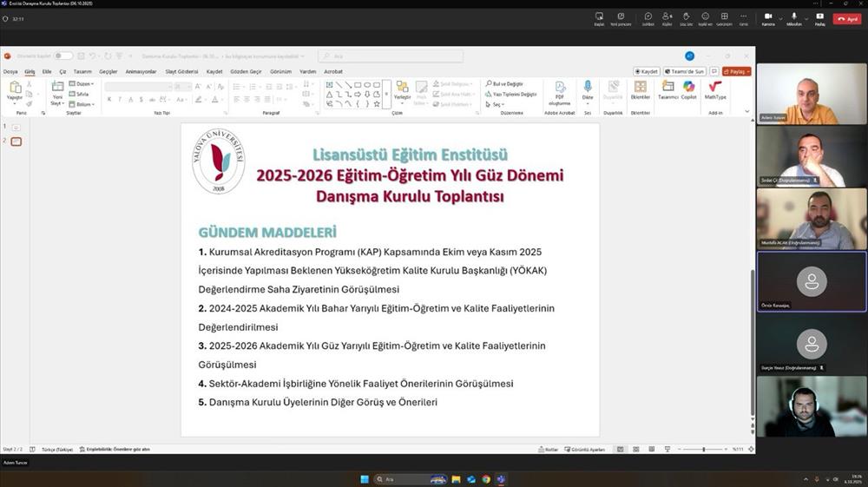Click the zoom slider in status bar
Viewport: 868px width, 487px height.
coord(703,449)
